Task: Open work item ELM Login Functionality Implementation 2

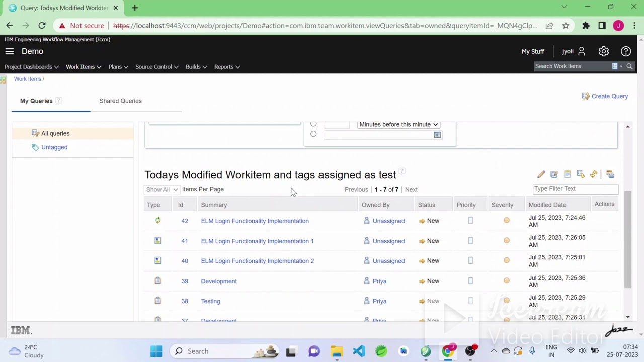Action: coord(257,261)
